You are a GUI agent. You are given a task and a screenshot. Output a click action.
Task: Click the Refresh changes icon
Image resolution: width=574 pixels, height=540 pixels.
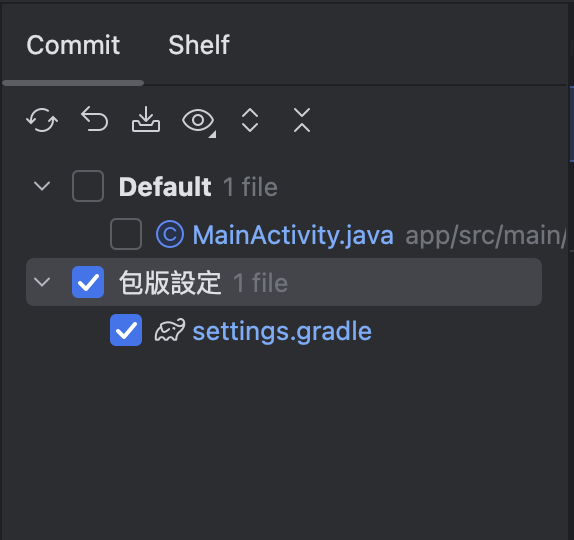click(x=42, y=120)
